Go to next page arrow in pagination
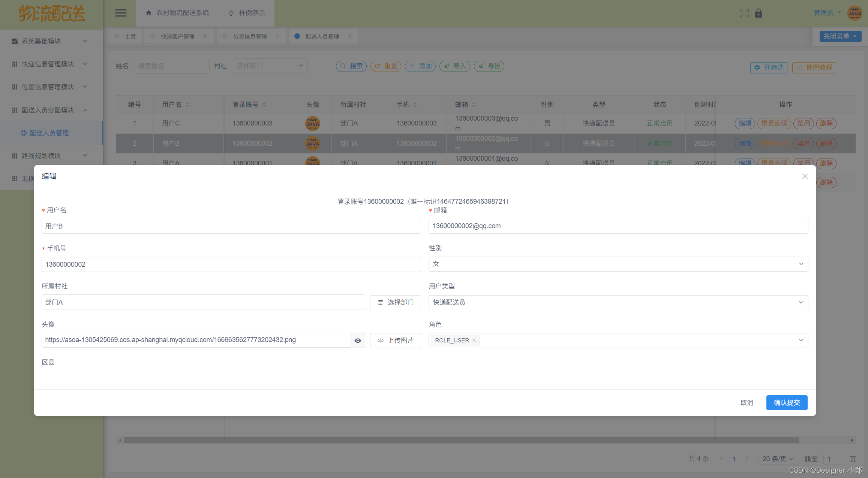This screenshot has height=478, width=868. pyautogui.click(x=747, y=459)
